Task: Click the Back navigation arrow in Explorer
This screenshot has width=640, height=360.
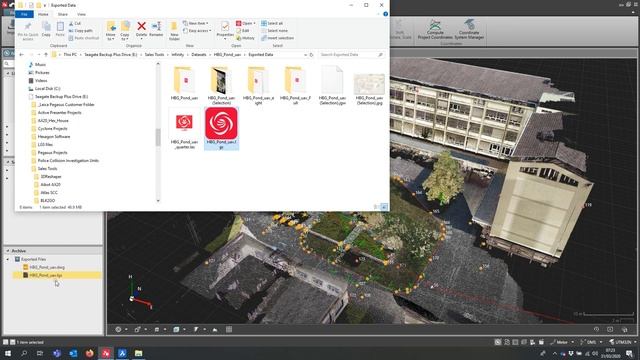Action: 21,55
